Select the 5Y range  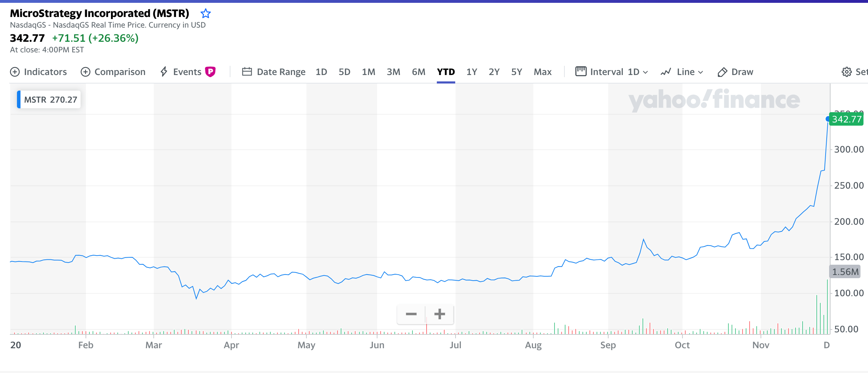[517, 72]
